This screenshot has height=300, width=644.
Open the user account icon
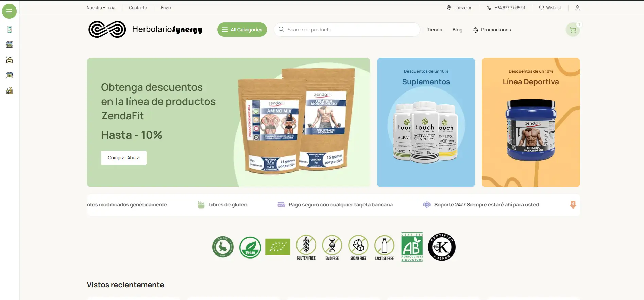click(577, 8)
